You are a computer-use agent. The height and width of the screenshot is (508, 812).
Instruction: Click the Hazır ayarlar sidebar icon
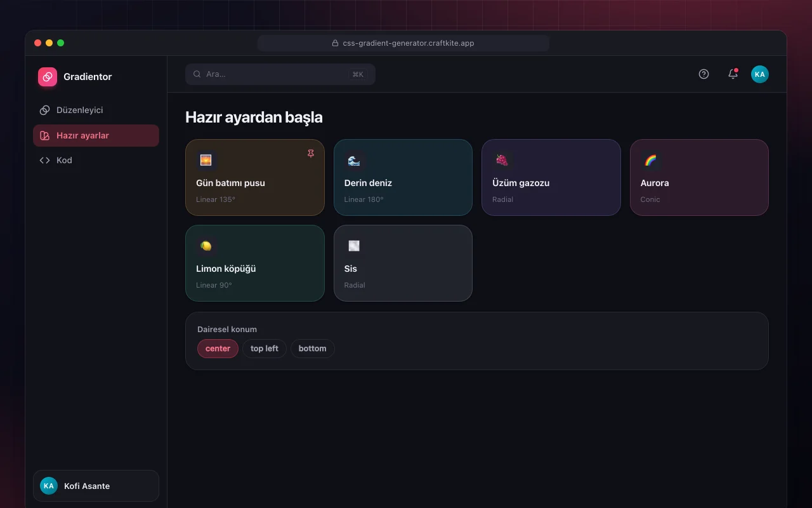point(44,136)
